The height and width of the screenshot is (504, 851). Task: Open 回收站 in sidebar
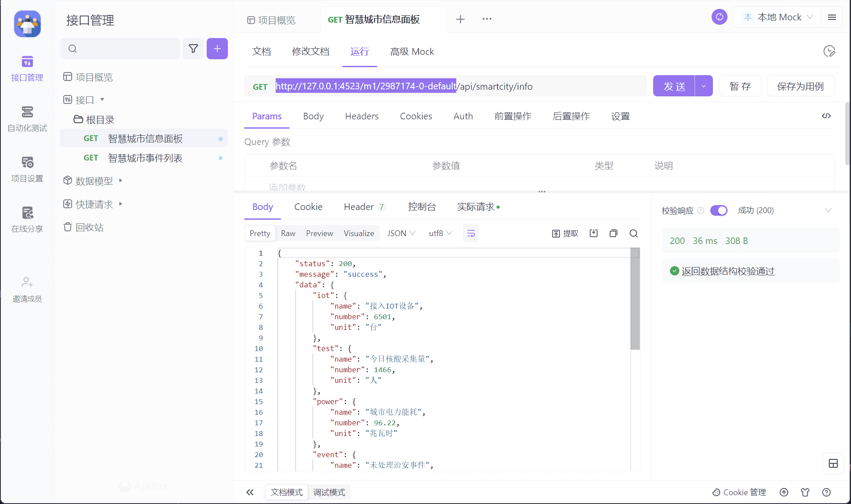(84, 227)
